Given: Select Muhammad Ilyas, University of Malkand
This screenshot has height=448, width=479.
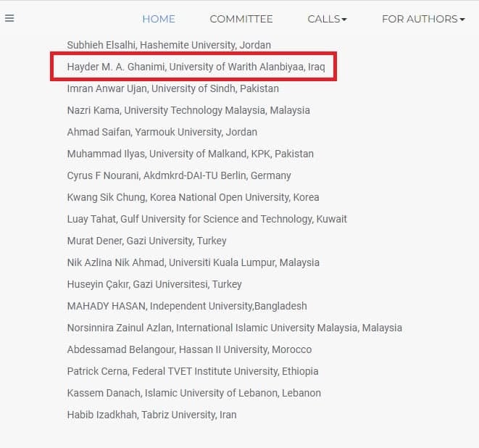Looking at the screenshot, I should coord(190,154).
